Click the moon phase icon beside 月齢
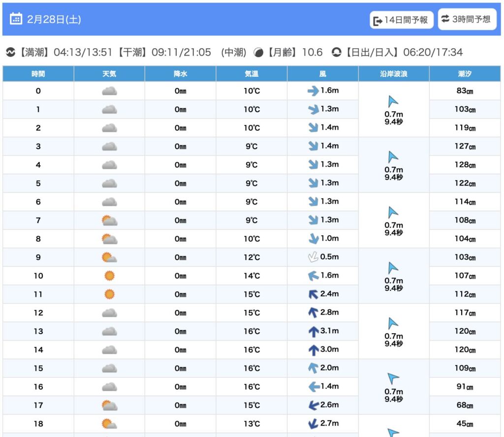Screen dimensions: 504x437 click(258, 52)
